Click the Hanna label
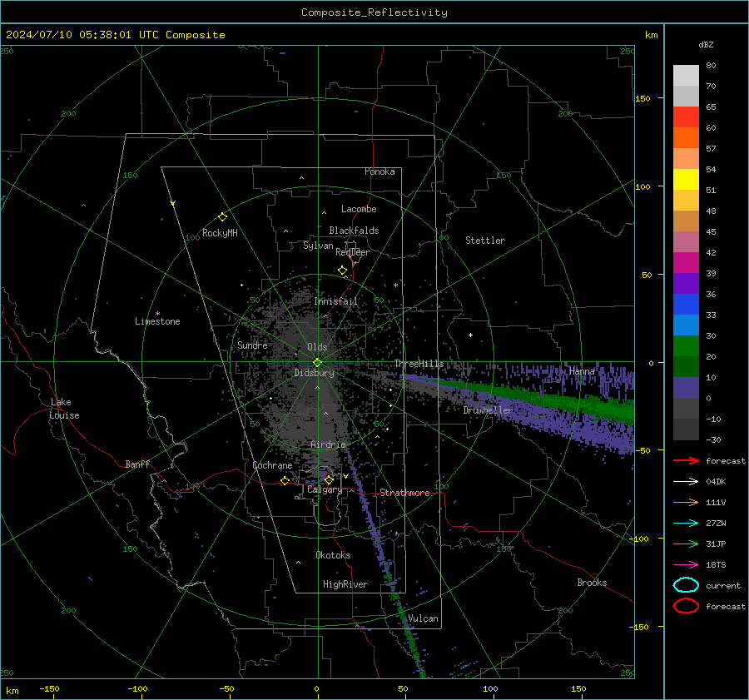Screen dimensions: 749x700 click(x=582, y=371)
